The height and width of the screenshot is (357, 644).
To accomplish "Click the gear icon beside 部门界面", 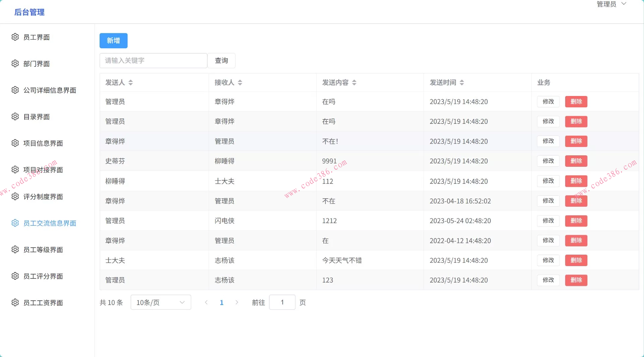I will tap(15, 63).
